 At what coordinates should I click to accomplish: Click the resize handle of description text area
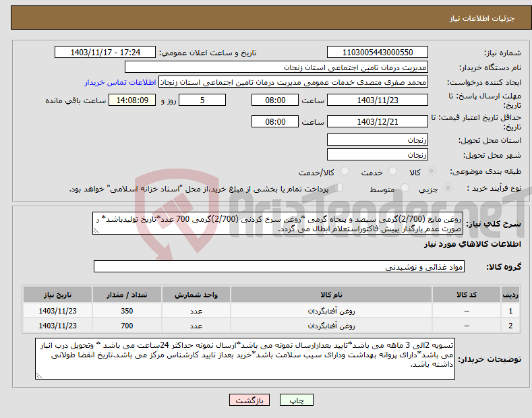pyautogui.click(x=96, y=231)
